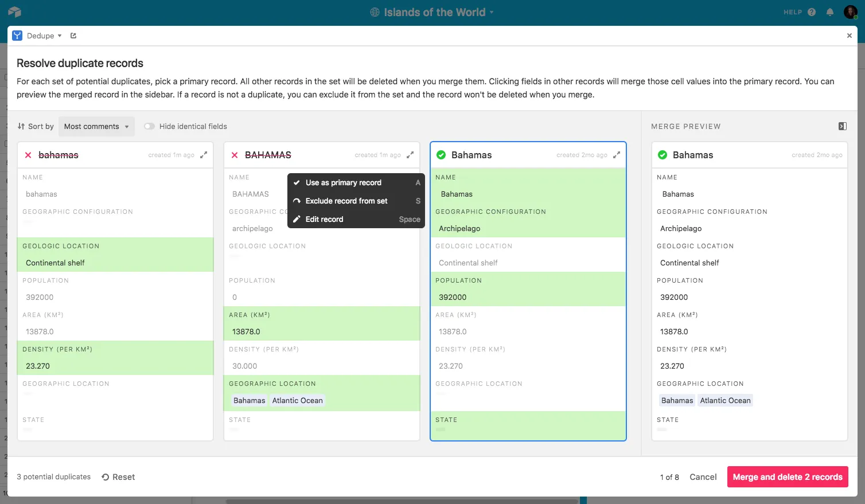Image resolution: width=865 pixels, height=504 pixels.
Task: Click the Help question mark icon
Action: coord(811,12)
